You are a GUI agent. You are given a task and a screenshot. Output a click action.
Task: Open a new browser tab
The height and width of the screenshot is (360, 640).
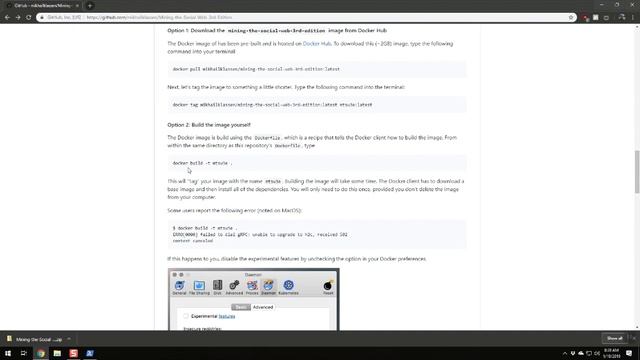tap(90, 6)
